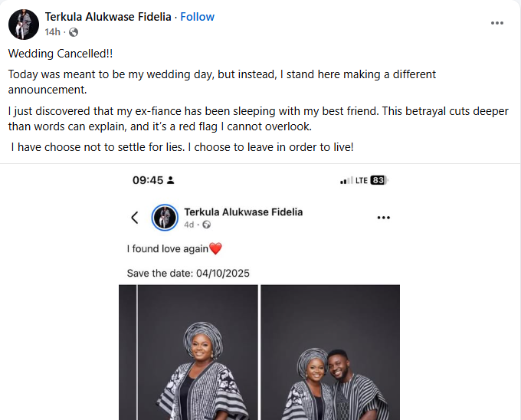Viewport: 521px width, 420px height.
Task: Open the post options three-dot menu
Action: pyautogui.click(x=497, y=23)
